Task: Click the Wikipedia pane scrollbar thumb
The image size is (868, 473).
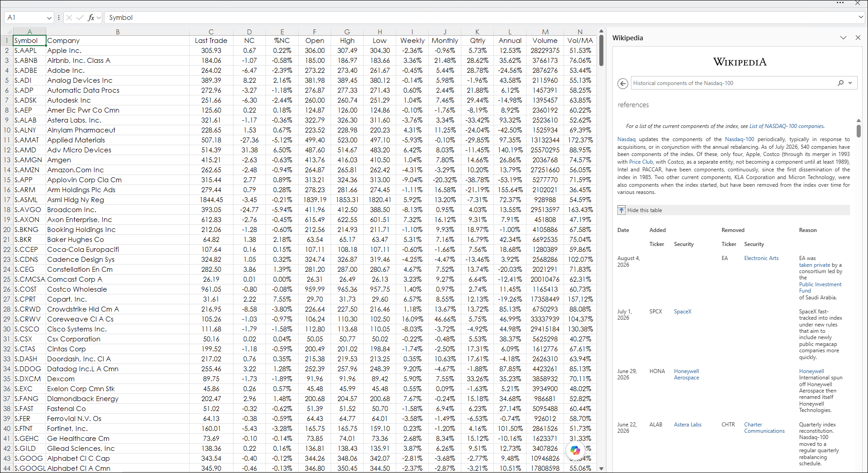Action: coord(858,130)
